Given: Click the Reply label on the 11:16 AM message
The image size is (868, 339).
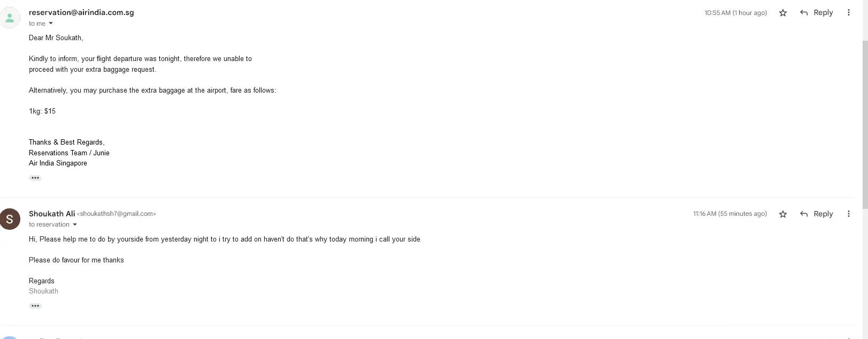Looking at the screenshot, I should click(823, 214).
